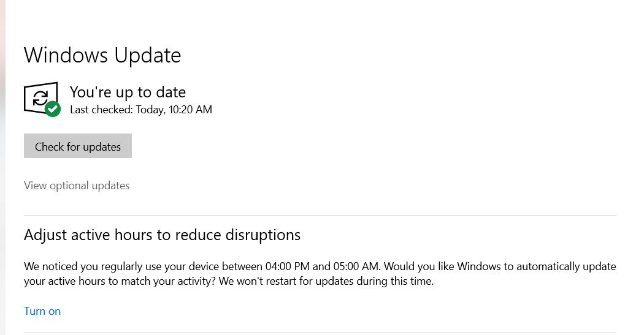Click the 10:20 AM last checked time
Screen dimensions: 644x335
(x=191, y=110)
